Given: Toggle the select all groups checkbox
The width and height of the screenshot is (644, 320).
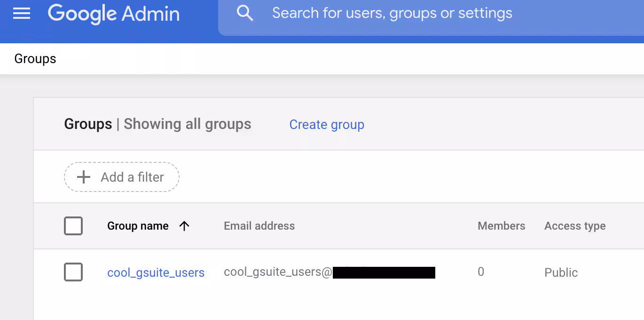Looking at the screenshot, I should tap(73, 226).
